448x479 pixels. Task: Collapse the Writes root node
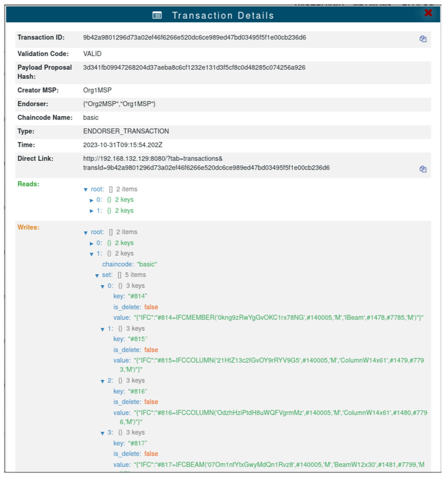point(86,233)
